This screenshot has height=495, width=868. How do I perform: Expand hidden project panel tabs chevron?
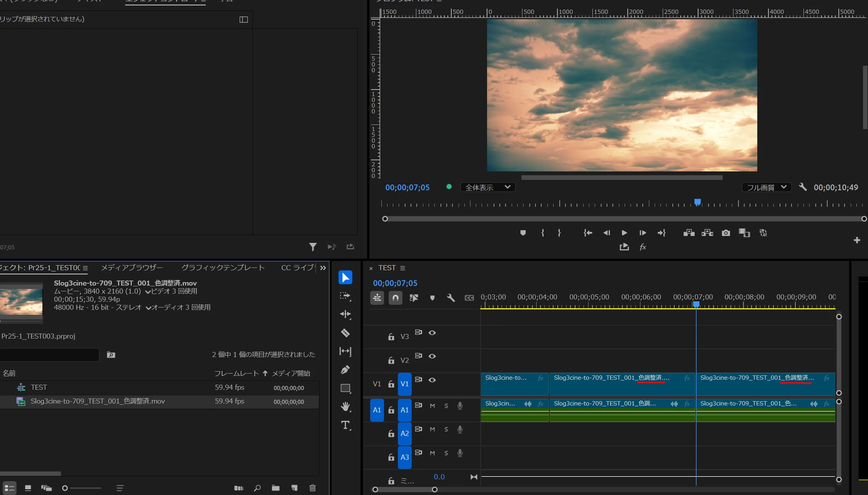(323, 268)
